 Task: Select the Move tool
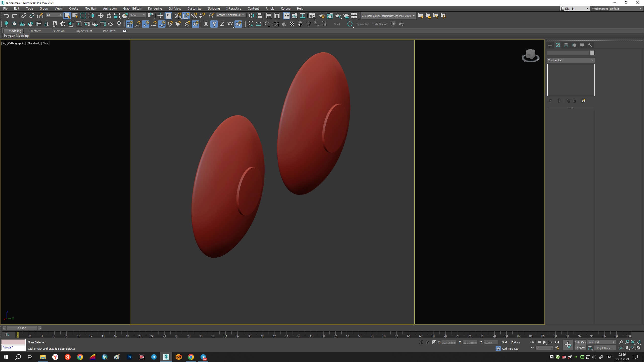[101, 16]
